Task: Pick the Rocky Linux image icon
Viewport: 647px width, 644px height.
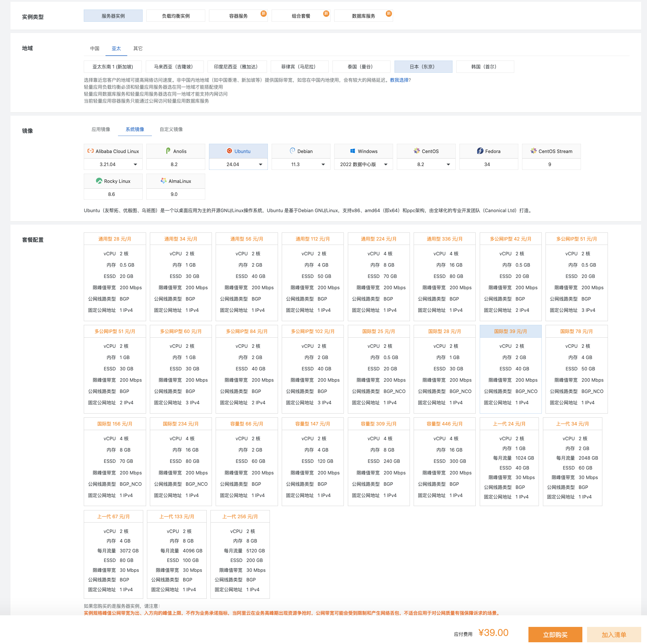Action: 99,181
